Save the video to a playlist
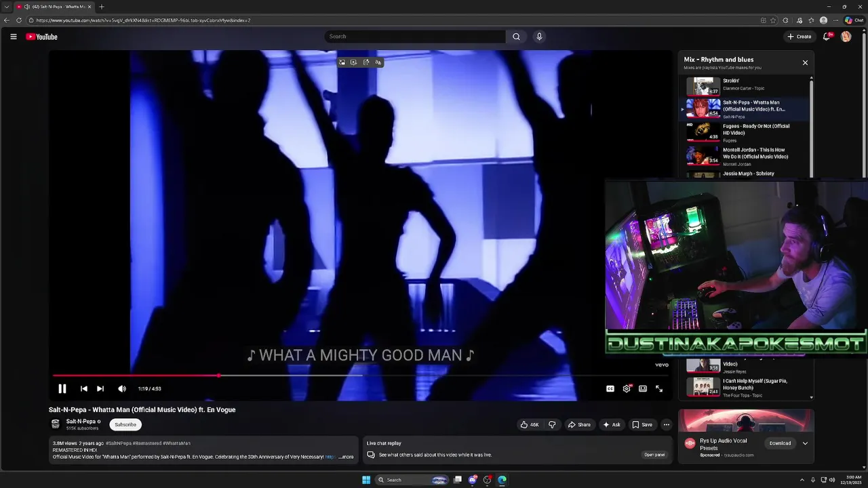Viewport: 868px width, 488px height. [x=642, y=424]
